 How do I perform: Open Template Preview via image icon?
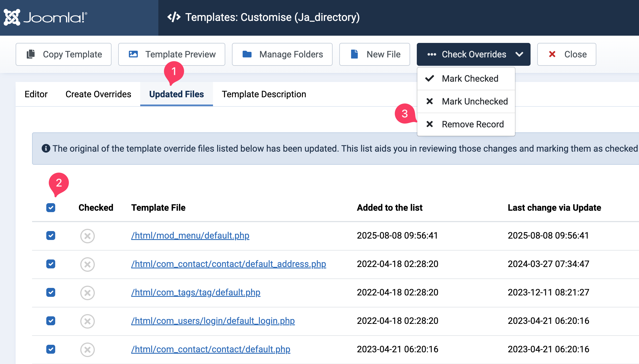(133, 54)
